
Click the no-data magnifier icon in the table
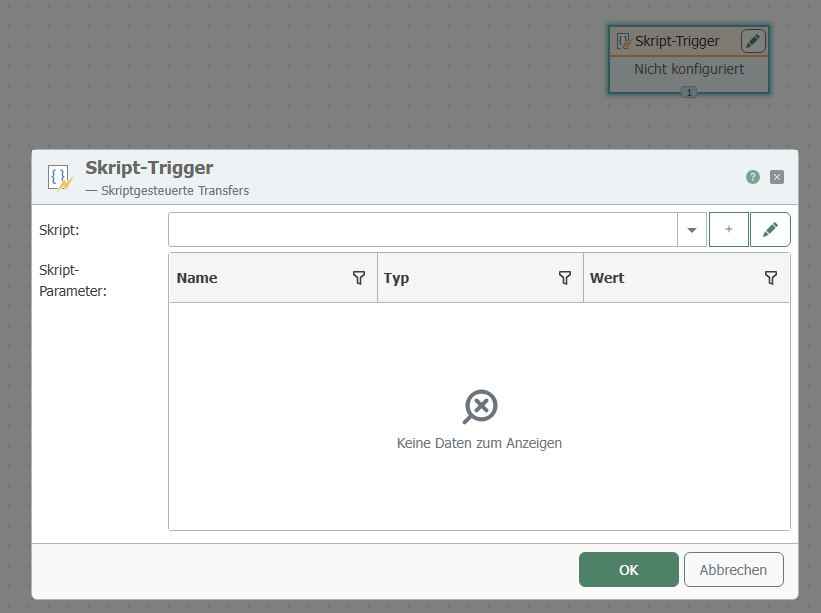tap(480, 407)
